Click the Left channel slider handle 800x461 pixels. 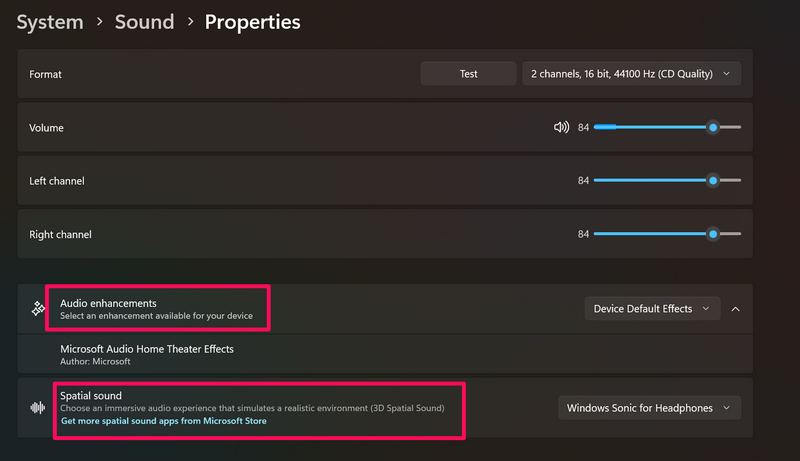713,181
